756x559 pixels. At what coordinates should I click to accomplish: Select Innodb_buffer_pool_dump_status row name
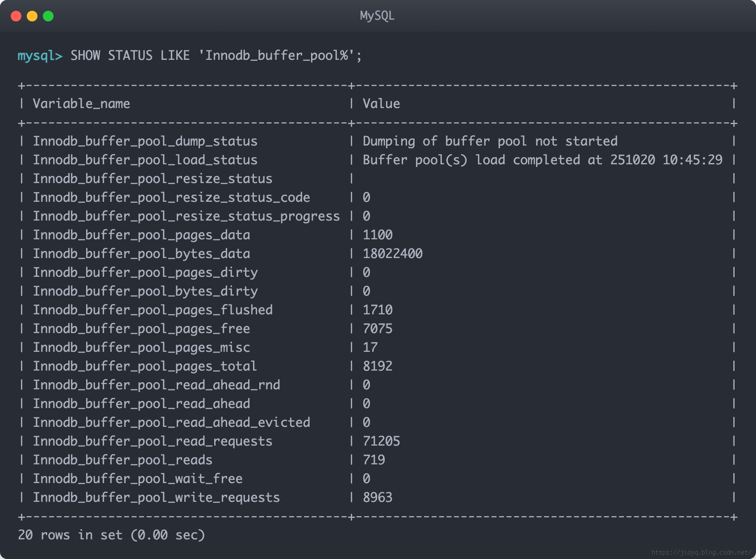coord(145,142)
